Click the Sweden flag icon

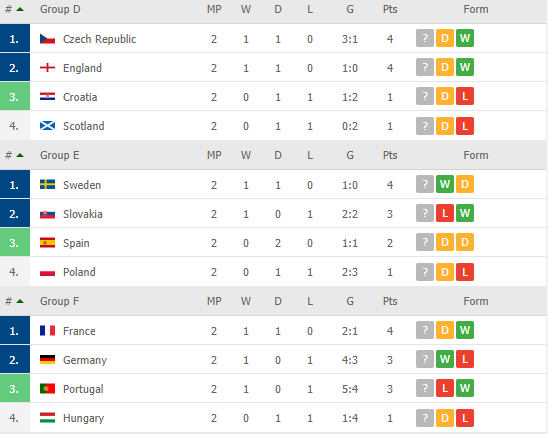47,185
